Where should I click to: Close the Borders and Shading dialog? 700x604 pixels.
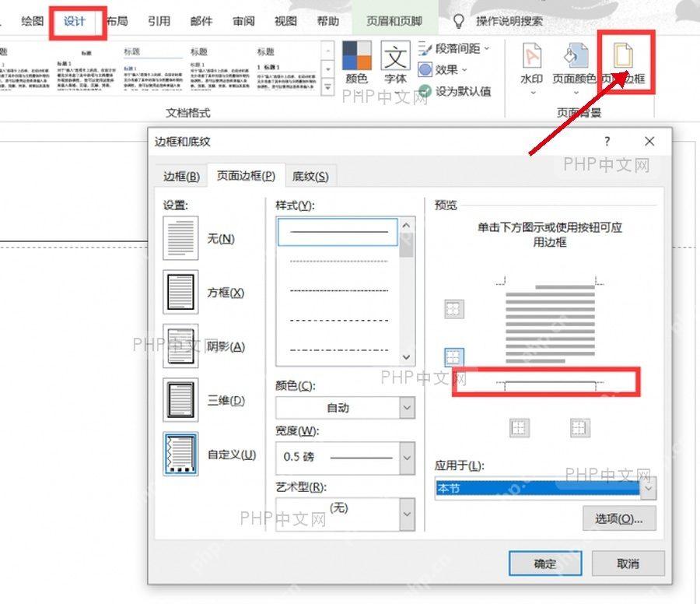pos(649,141)
